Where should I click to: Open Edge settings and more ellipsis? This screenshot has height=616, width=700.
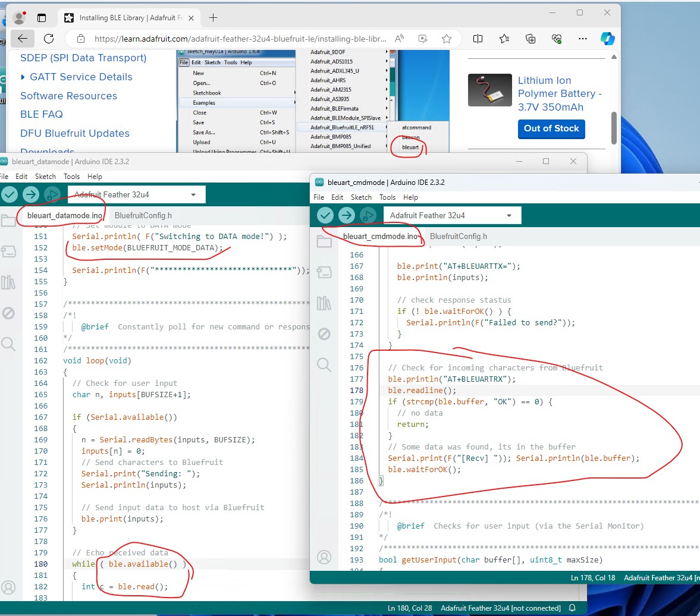tap(583, 39)
